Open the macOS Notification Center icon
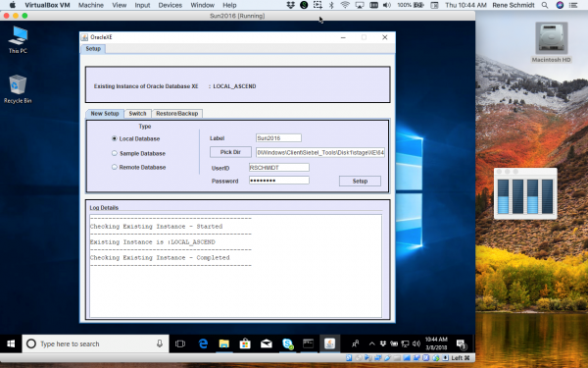Viewport: 588px width, 368px height. pyautogui.click(x=573, y=5)
